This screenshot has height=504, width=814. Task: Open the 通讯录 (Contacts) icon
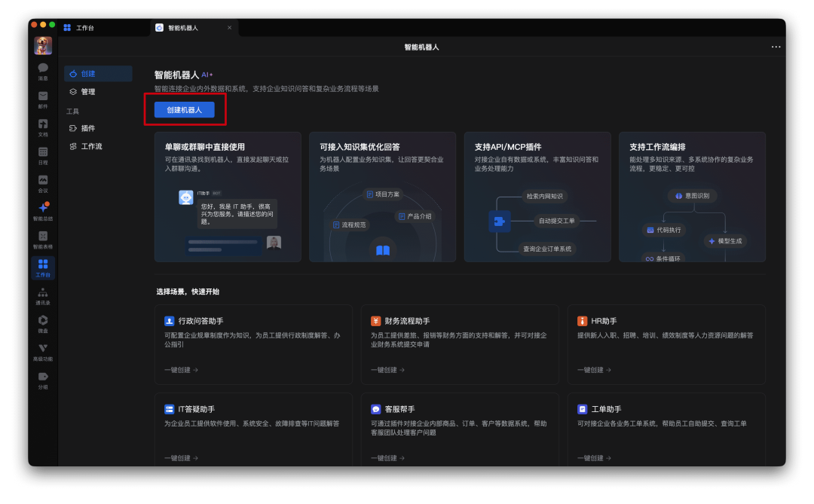pyautogui.click(x=43, y=296)
